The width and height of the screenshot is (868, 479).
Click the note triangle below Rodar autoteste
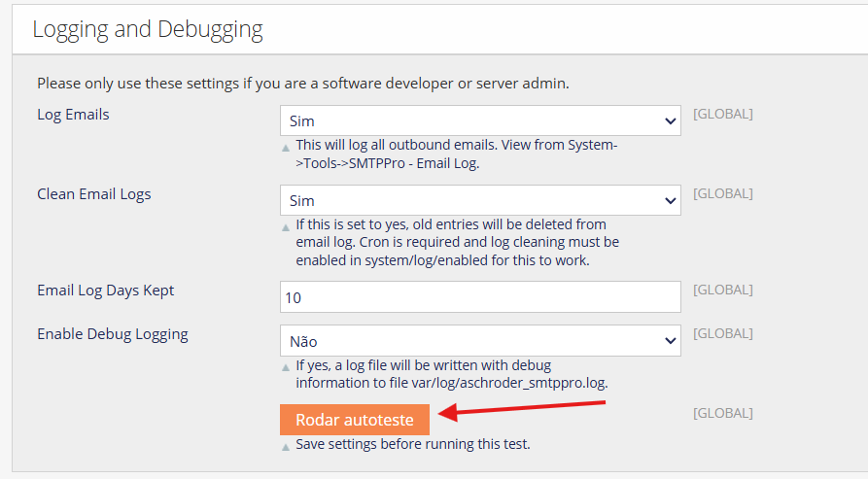click(x=286, y=447)
